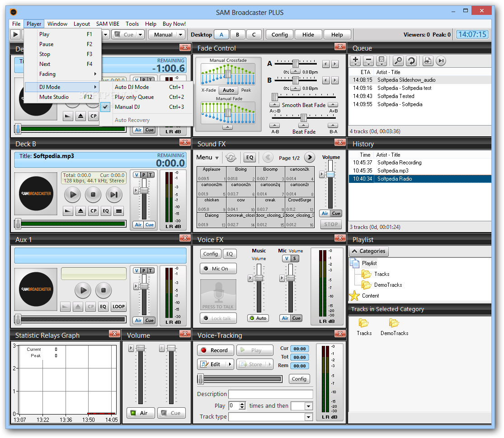This screenshot has width=504, height=438.
Task: Open the Sound FX EQ button
Action: coord(250,157)
